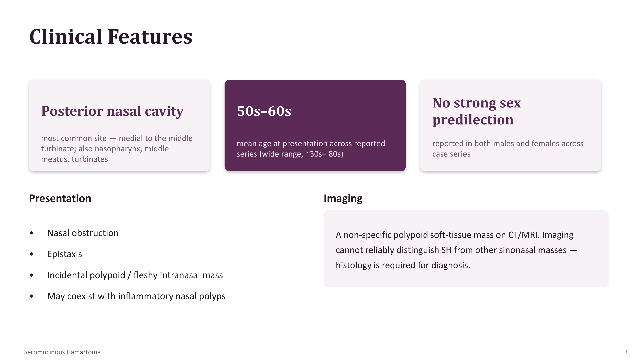Click the Epistaxis bullet item

click(65, 254)
